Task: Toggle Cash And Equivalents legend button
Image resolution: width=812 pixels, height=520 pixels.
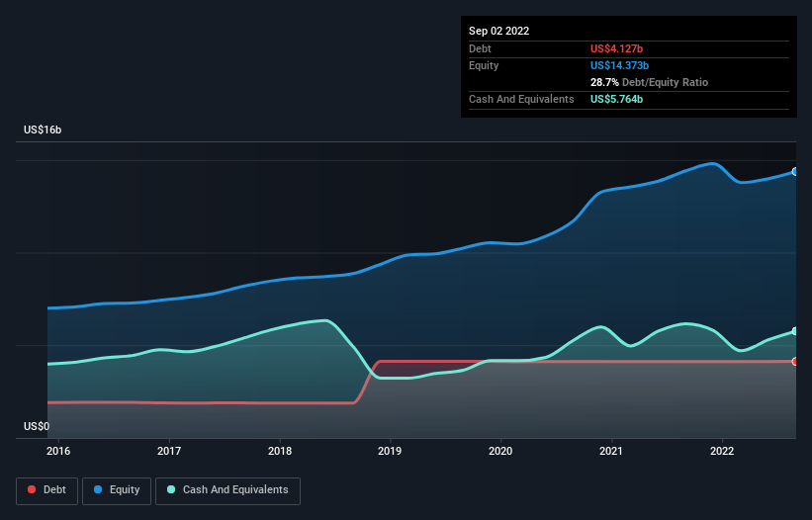Action: (227, 490)
